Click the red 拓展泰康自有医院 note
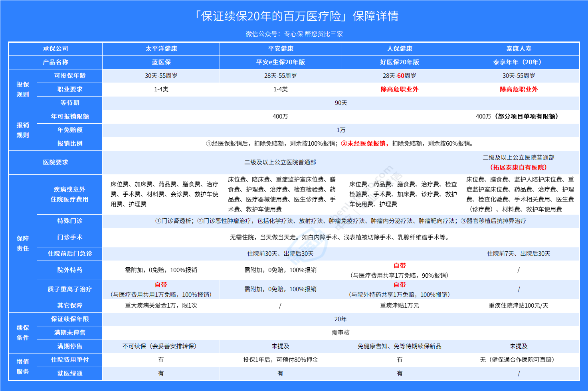This screenshot has width=588, height=391. tap(519, 168)
